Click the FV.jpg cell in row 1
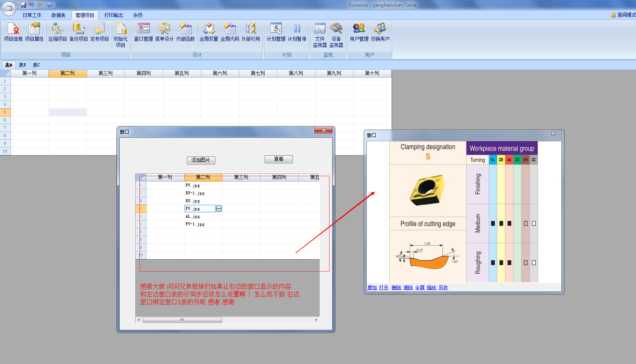The width and height of the screenshot is (636, 364). 203,185
